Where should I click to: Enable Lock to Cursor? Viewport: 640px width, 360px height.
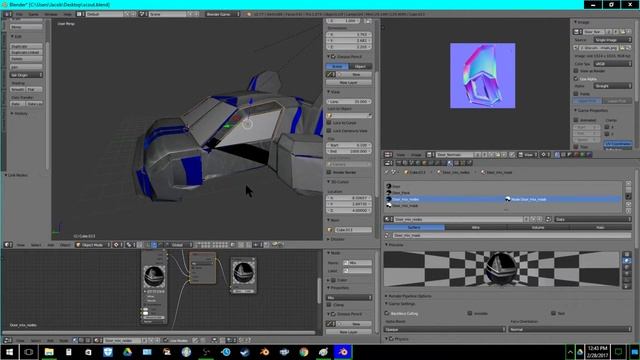pyautogui.click(x=329, y=123)
